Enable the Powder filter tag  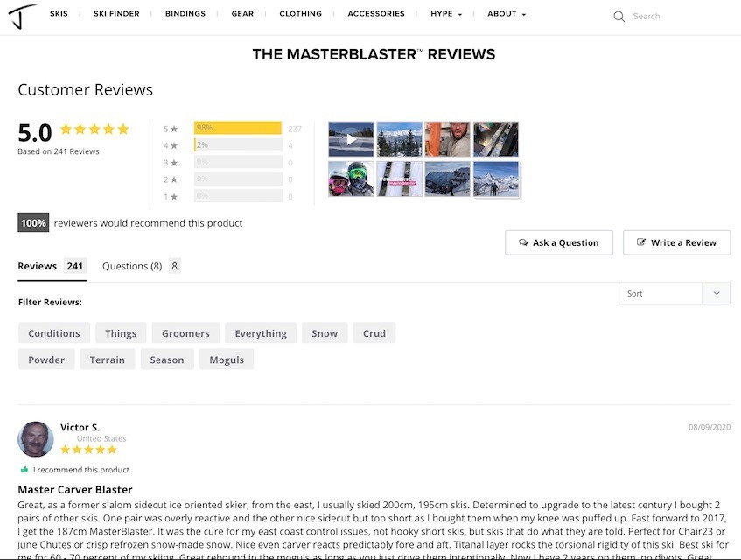click(x=46, y=360)
